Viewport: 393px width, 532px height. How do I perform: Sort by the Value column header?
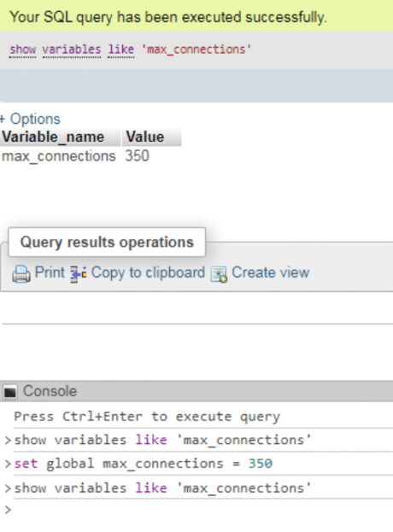[145, 137]
